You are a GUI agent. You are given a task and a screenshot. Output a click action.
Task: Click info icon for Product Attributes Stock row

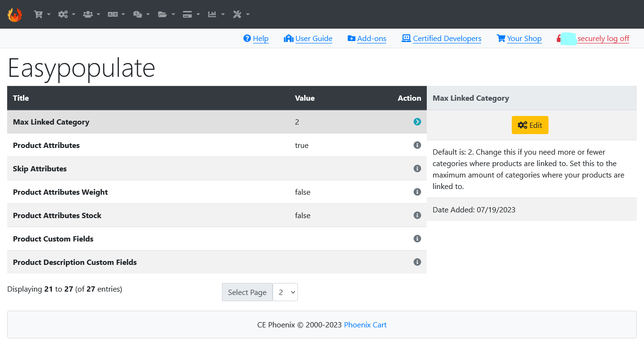point(417,215)
